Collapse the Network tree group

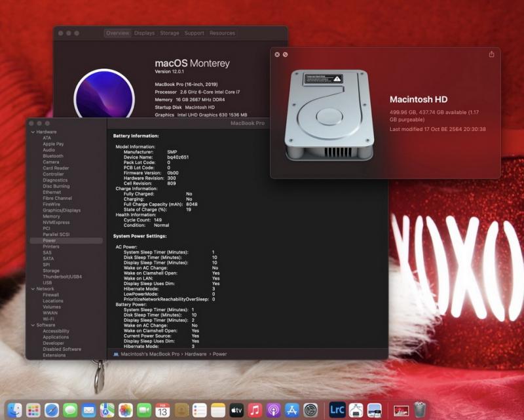tap(32, 288)
